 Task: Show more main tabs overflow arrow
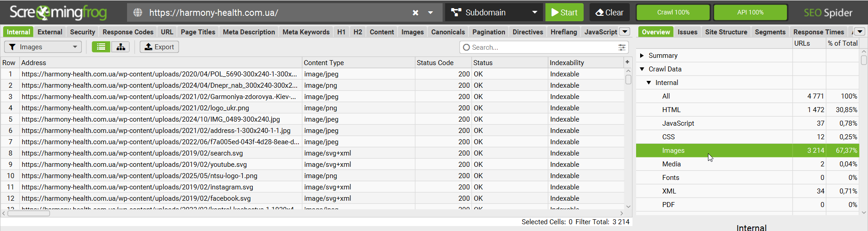click(625, 32)
